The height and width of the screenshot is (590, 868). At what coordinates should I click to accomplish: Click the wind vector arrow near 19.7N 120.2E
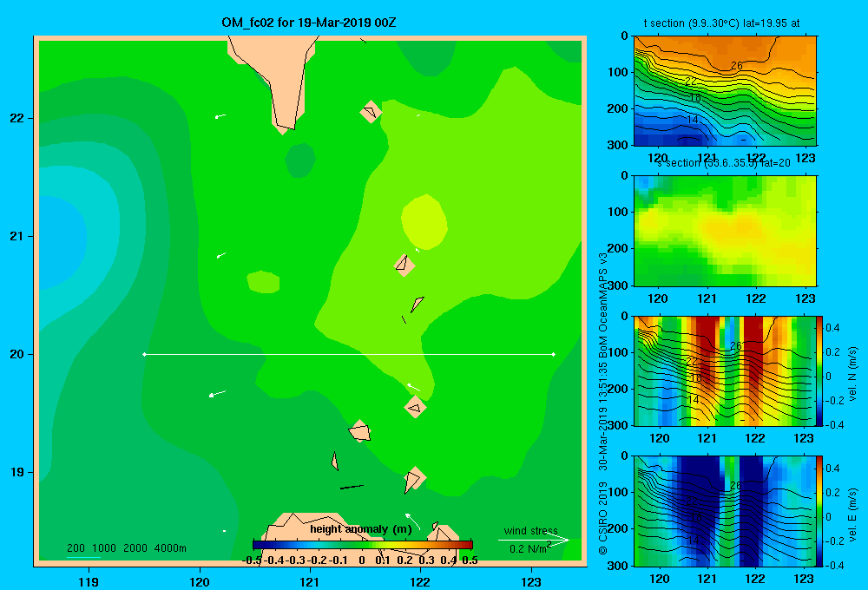pyautogui.click(x=218, y=394)
